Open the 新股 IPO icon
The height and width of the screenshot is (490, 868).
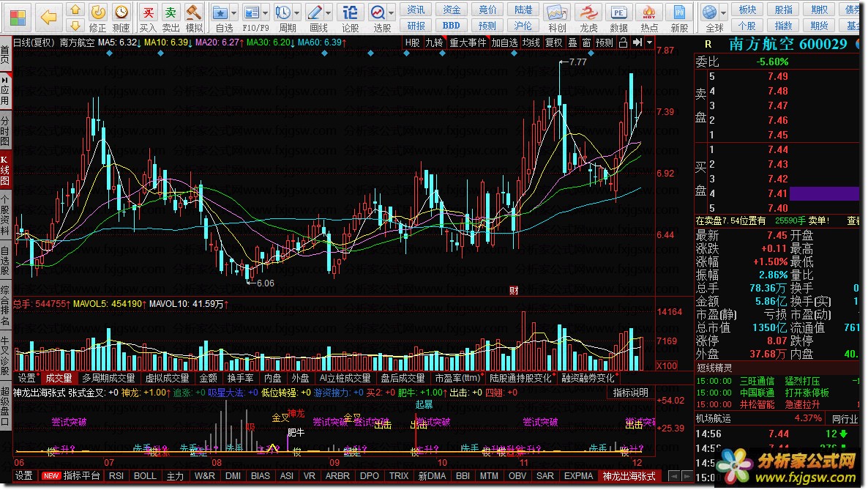(x=680, y=17)
